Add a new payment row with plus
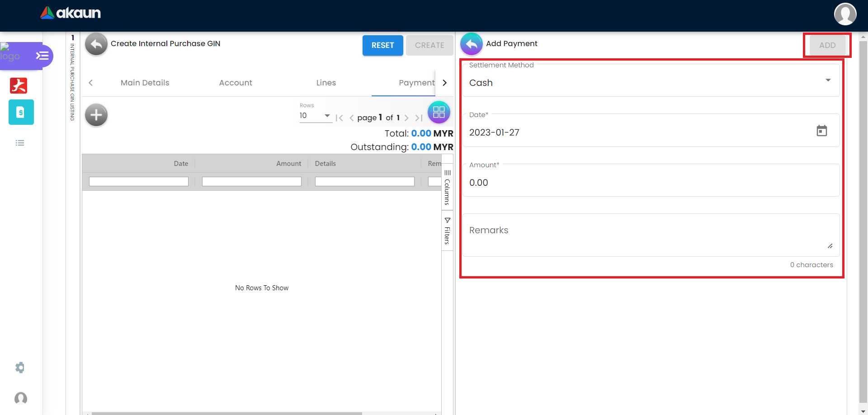868x415 pixels. point(96,115)
